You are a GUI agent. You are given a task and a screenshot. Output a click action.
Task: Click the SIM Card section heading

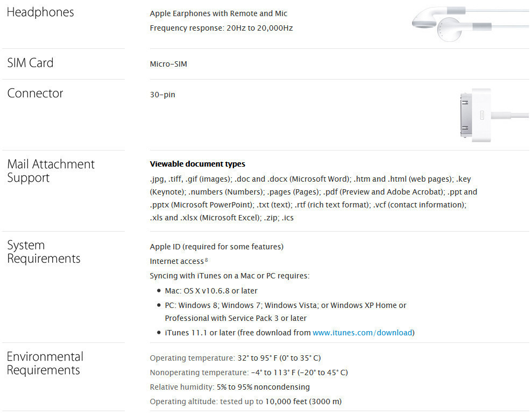[30, 63]
